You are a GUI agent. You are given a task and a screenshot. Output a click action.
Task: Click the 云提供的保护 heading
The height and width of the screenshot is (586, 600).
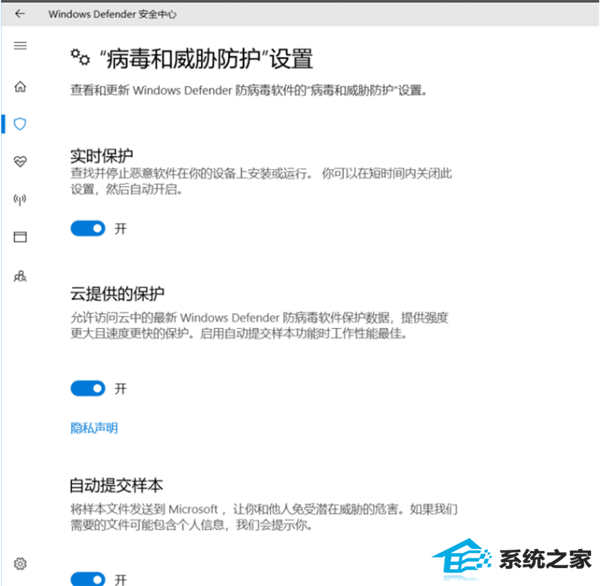117,294
